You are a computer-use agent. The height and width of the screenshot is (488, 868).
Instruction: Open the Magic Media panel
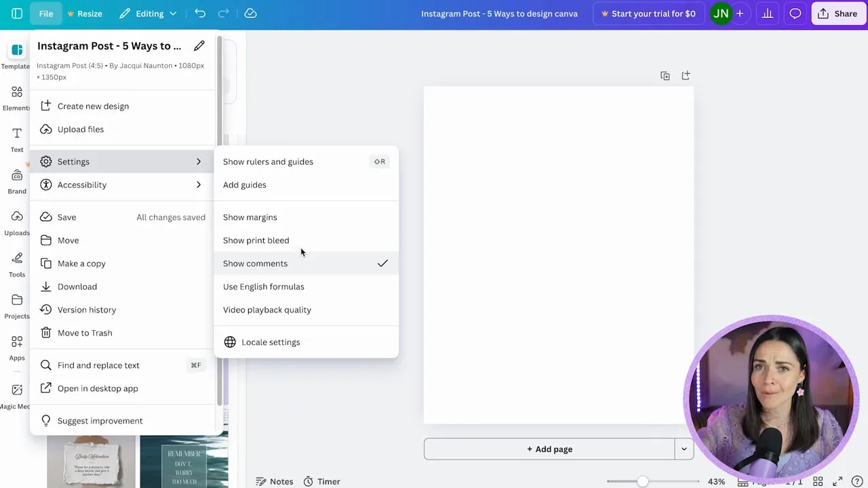tap(16, 396)
